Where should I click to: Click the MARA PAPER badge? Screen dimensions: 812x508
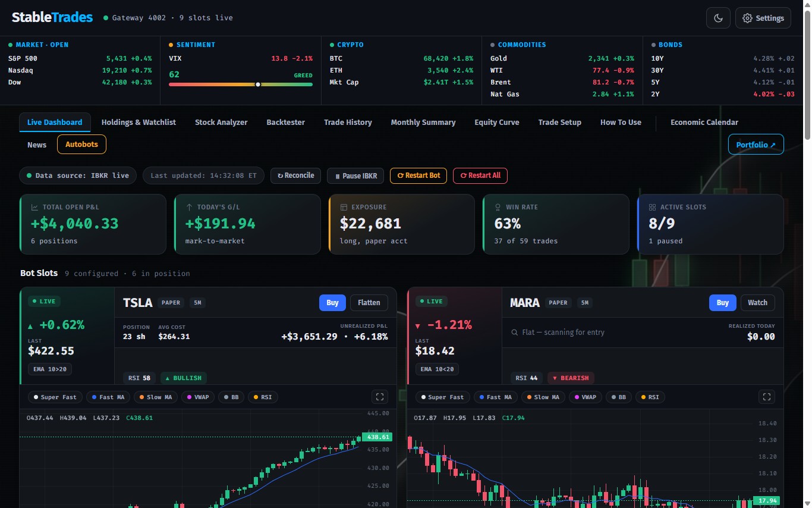tap(558, 303)
